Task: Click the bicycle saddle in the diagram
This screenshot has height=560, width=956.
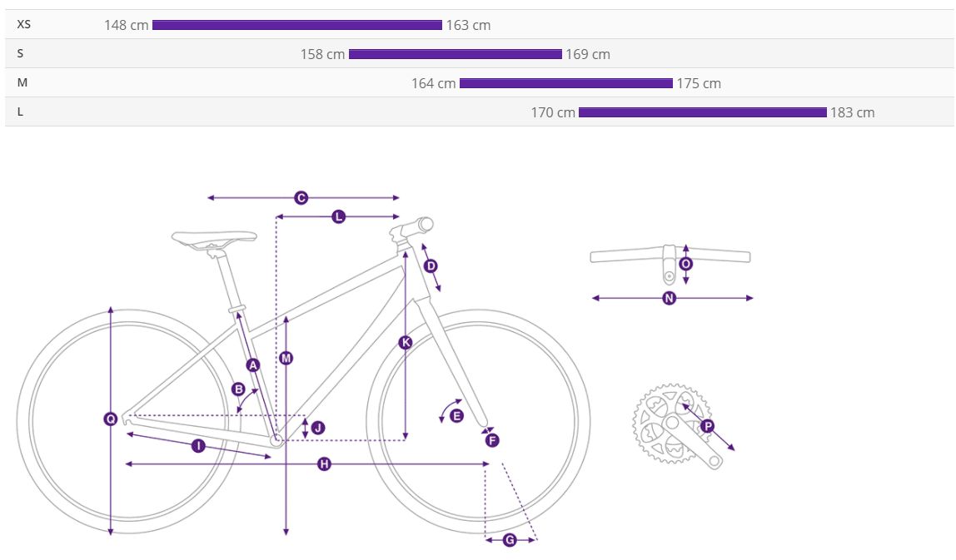Action: (214, 239)
